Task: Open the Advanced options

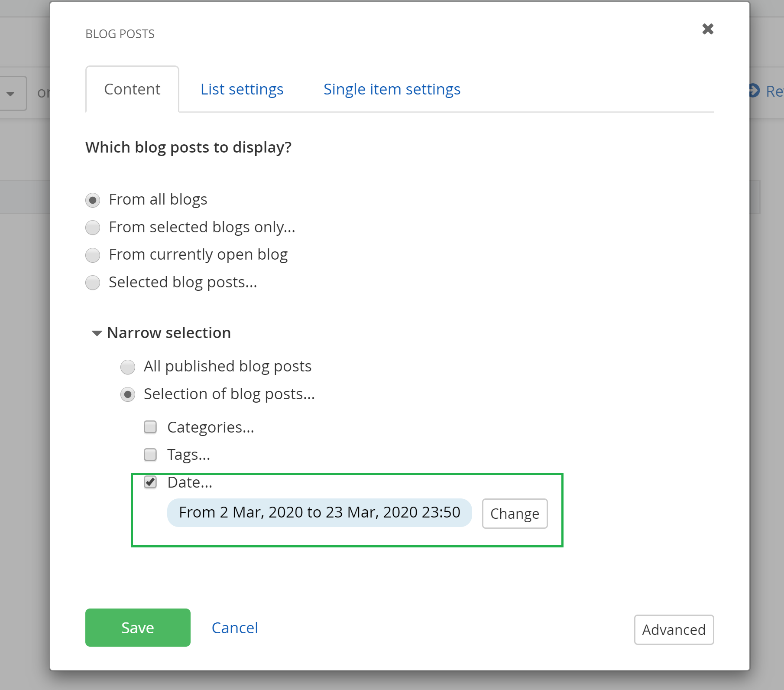Action: pyautogui.click(x=674, y=630)
